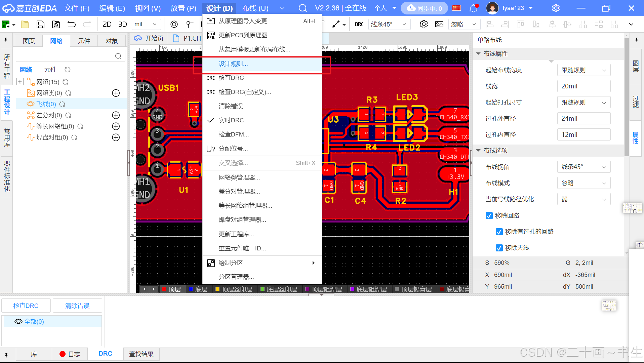The width and height of the screenshot is (644, 363).
Task: Open application settings gear in title bar
Action: click(x=556, y=8)
